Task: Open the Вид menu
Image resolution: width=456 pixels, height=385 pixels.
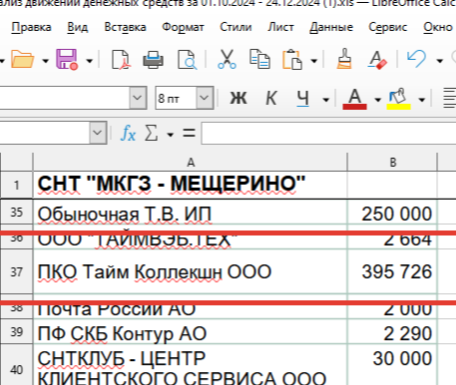Action: point(78,27)
